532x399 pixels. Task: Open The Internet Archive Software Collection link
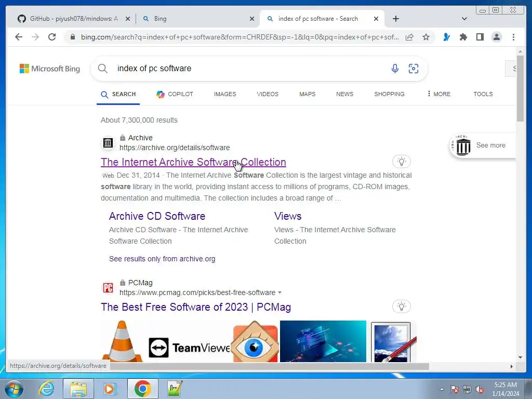[x=193, y=162]
